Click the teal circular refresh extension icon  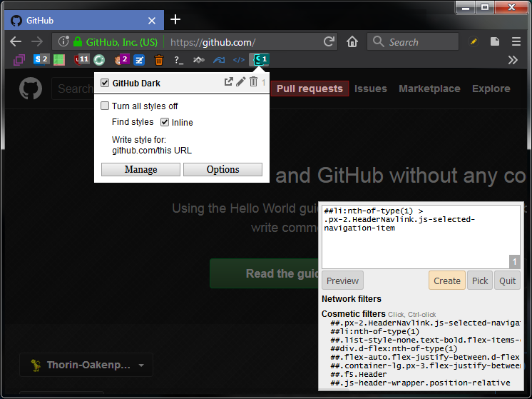pos(99,60)
